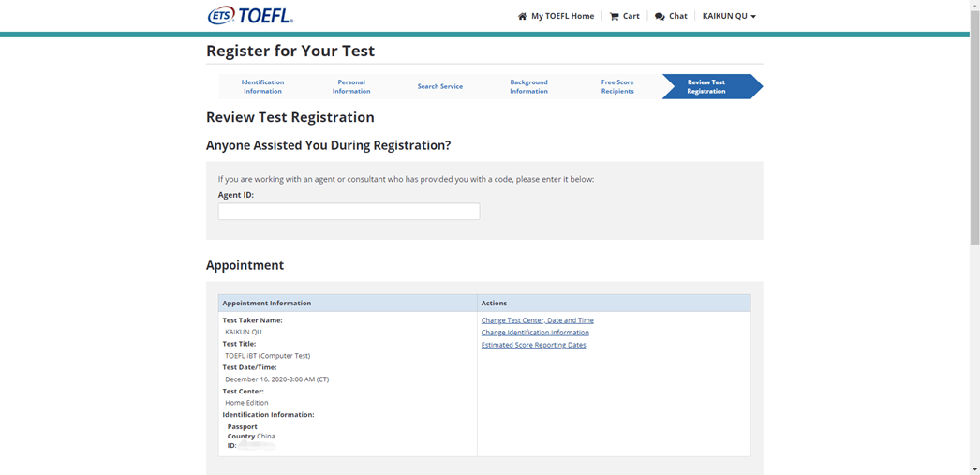Click the home icon beside My TOEFL Home
The width and height of the screenshot is (980, 475).
click(523, 16)
